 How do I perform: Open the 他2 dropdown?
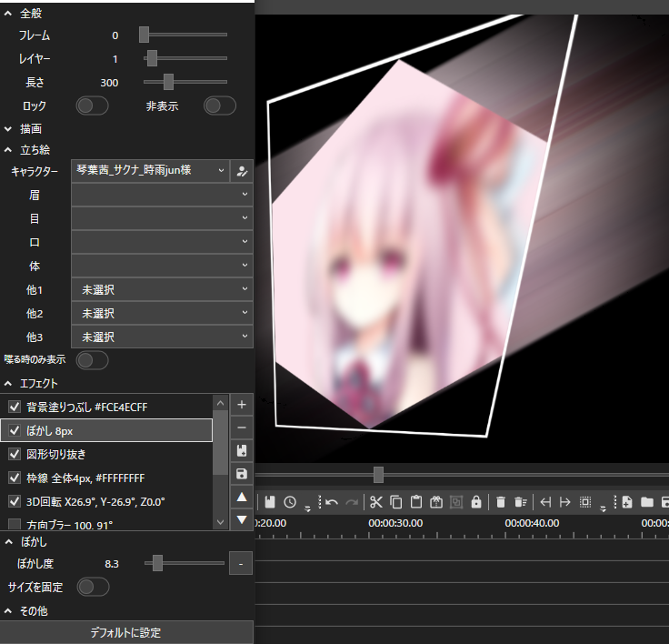(x=162, y=313)
